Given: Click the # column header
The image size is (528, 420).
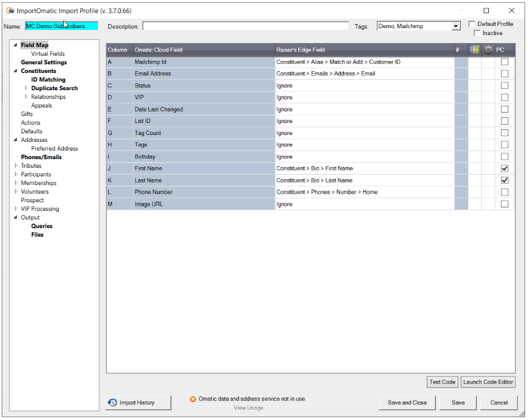Looking at the screenshot, I should 457,49.
